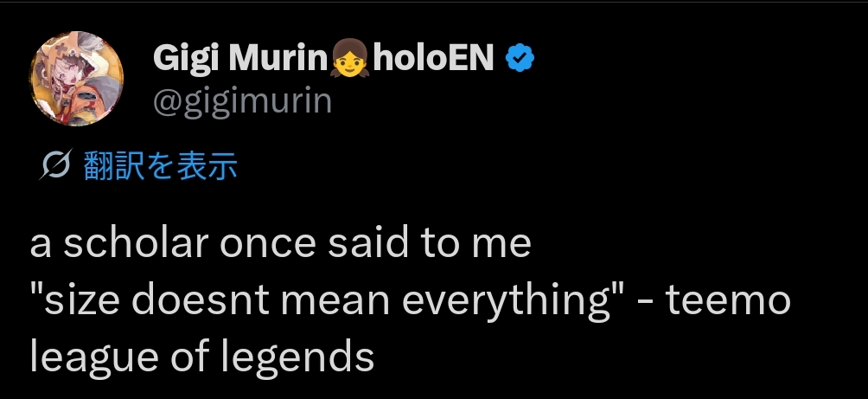Viewport: 868px width, 399px height.
Task: Open the @gigimurin handle link
Action: (242, 100)
